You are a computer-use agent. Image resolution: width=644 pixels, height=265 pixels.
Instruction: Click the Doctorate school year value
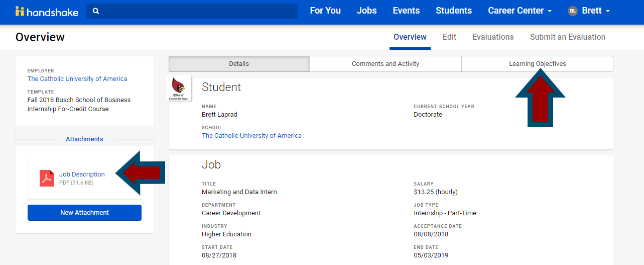tap(428, 115)
